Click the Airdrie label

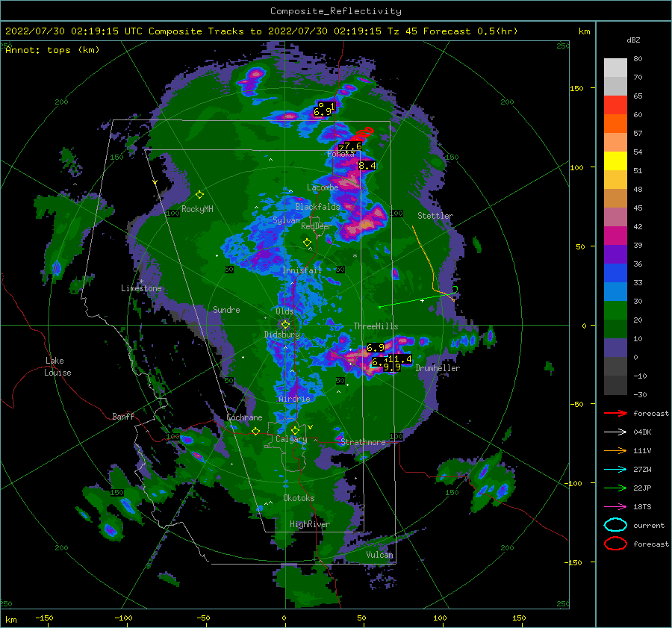tap(294, 399)
